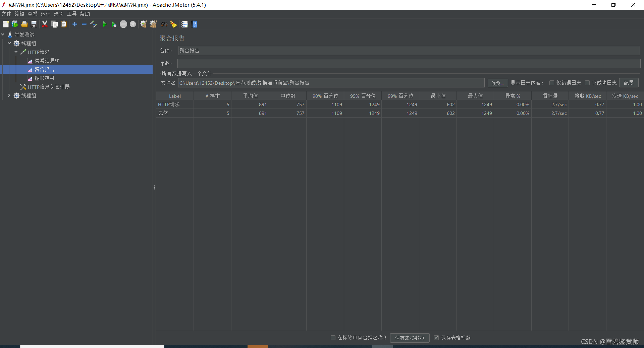Select the 总体 total row
Viewport: 644px width, 348px height.
(399, 113)
